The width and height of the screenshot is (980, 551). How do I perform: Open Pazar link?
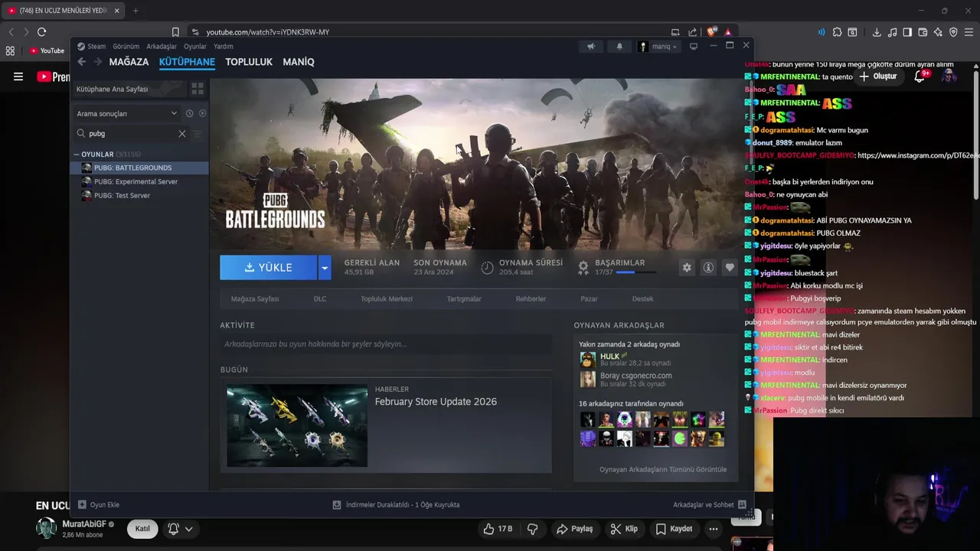[x=589, y=299]
